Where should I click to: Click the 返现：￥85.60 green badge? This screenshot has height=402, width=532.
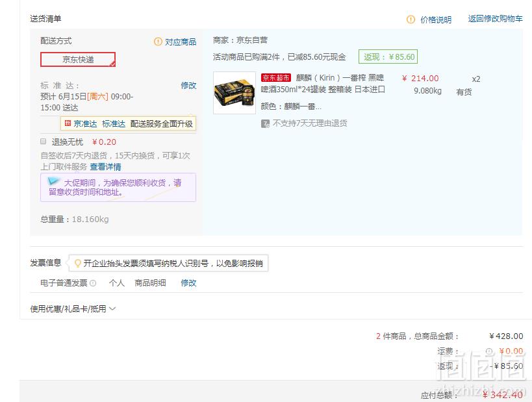coord(388,57)
